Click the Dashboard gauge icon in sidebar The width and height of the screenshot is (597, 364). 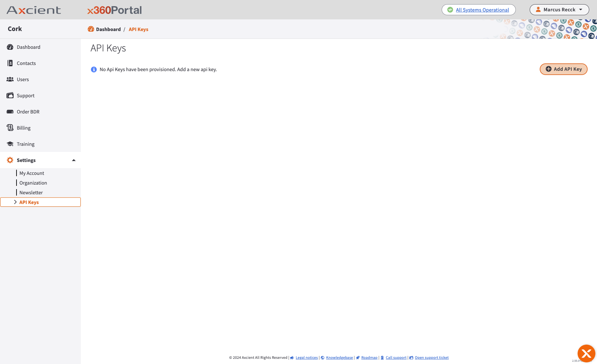pos(10,47)
